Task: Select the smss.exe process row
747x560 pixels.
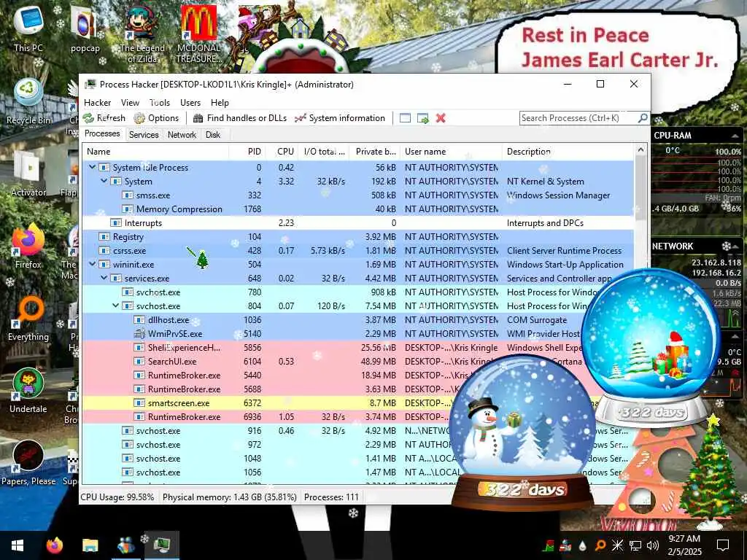Action: [x=357, y=195]
